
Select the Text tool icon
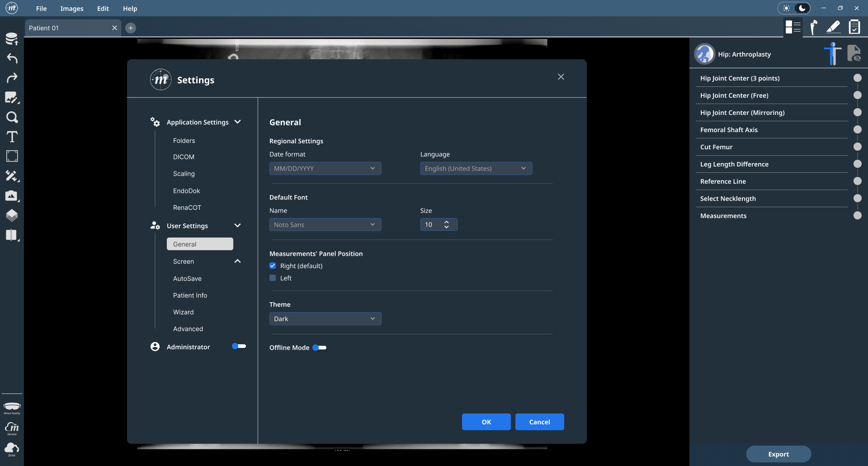point(12,137)
